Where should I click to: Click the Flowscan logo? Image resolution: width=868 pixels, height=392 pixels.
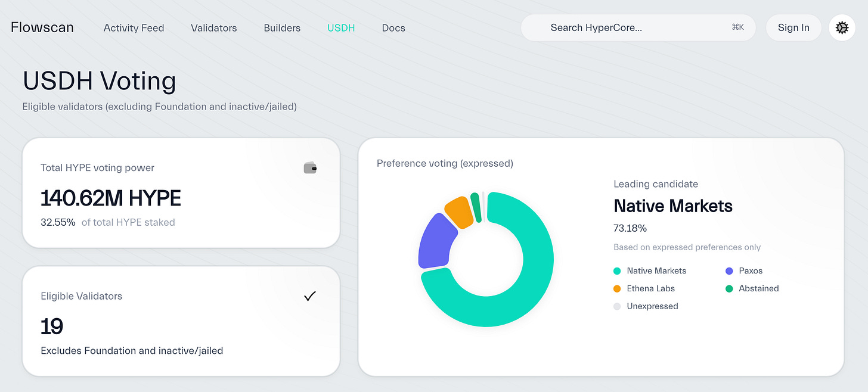coord(42,27)
